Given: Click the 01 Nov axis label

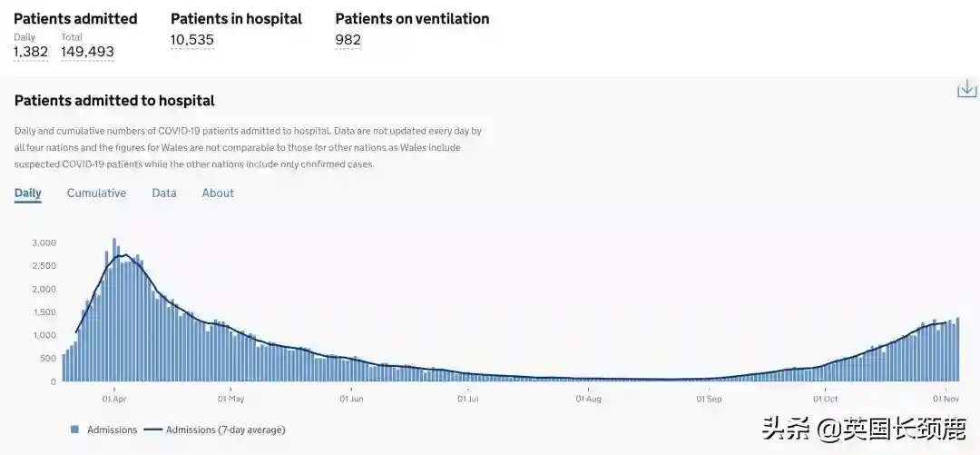Looking at the screenshot, I should click(946, 398).
